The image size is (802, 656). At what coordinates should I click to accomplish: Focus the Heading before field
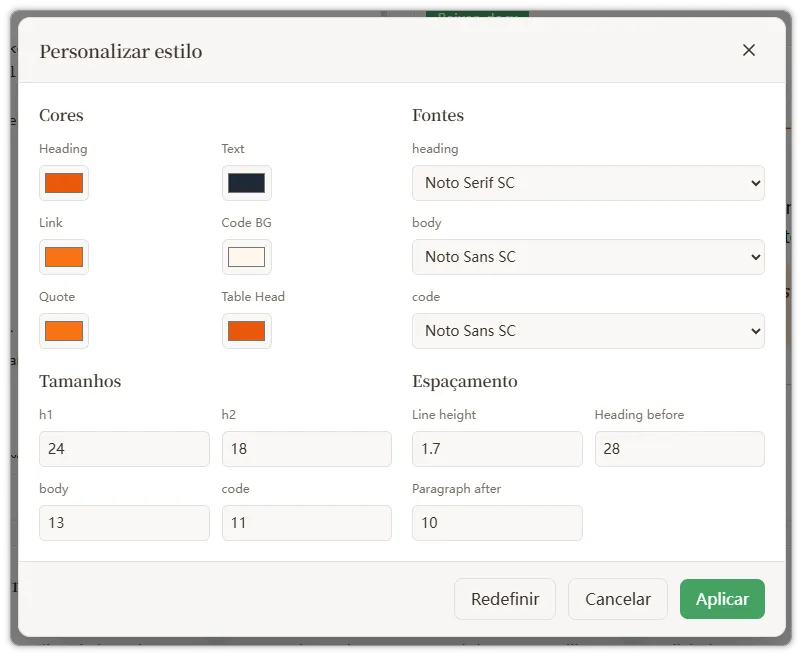click(680, 449)
